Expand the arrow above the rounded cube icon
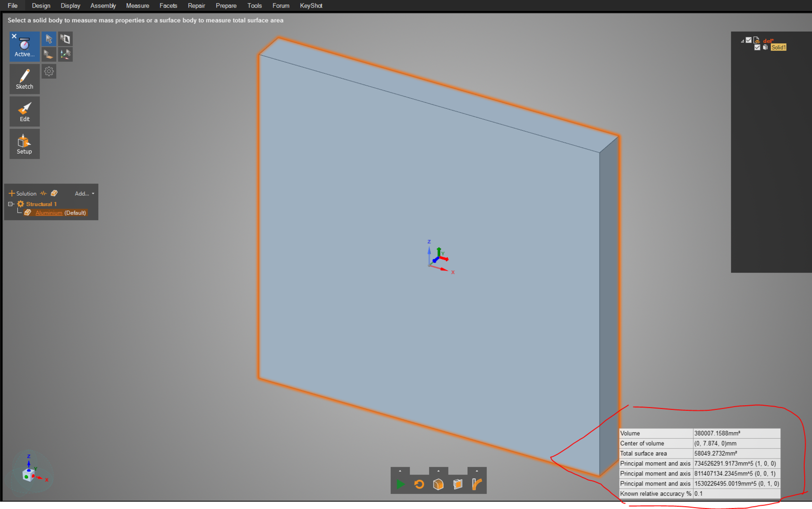 [439, 471]
